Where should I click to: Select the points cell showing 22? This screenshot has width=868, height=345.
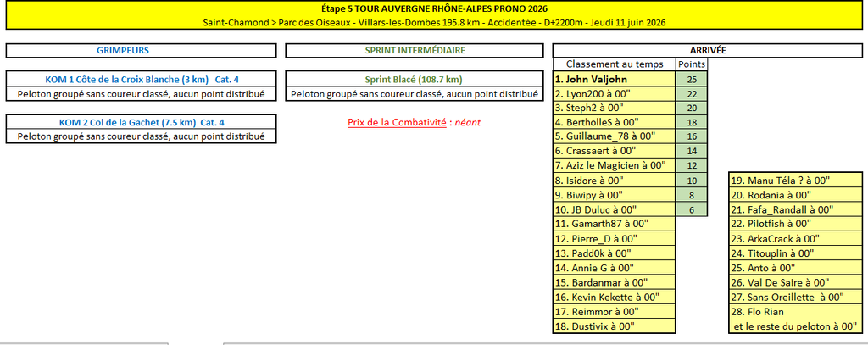(692, 93)
